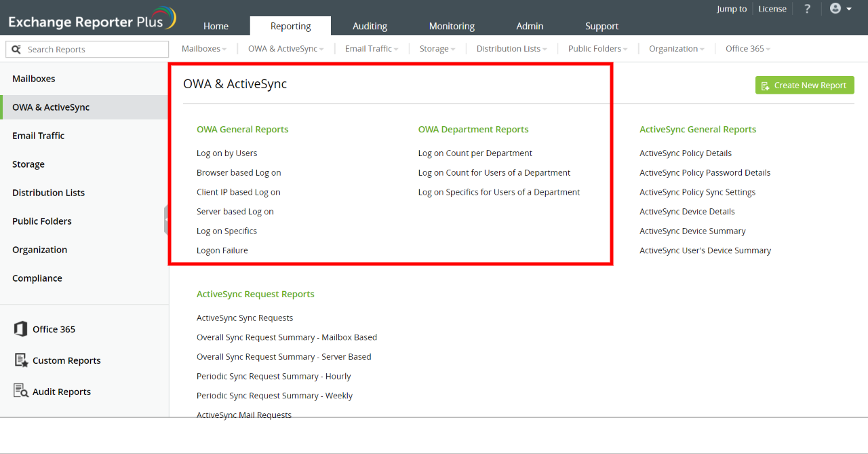Viewport: 868px width, 454px height.
Task: Open the Browser based Log on report
Action: (x=239, y=173)
